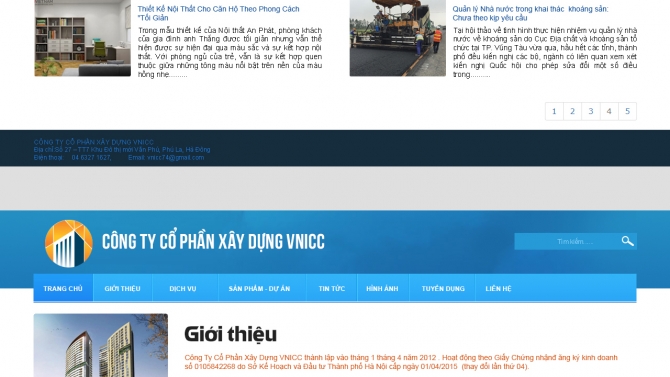Open article Thiết Kế Nội Thất Cho Căn Hộ
Viewport: 670px width, 377px height.
coord(218,13)
